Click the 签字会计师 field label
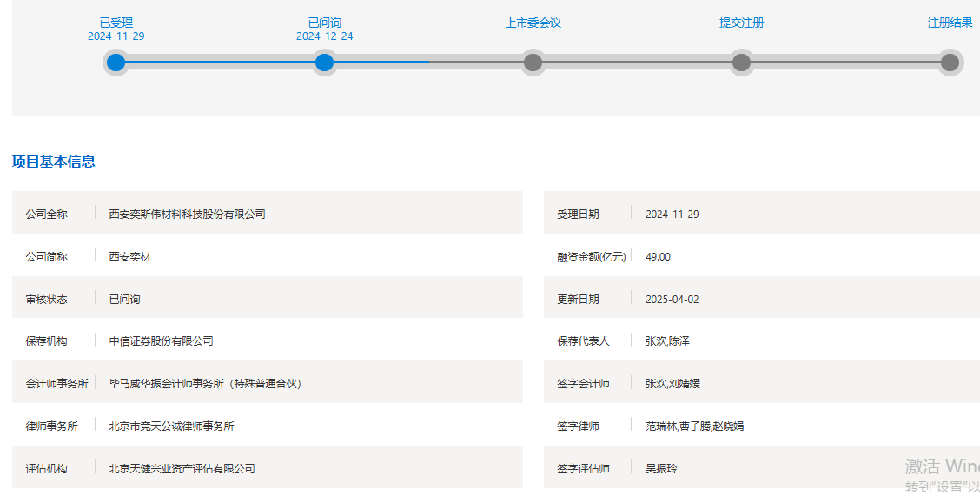Viewport: 980px width, 502px height. (583, 383)
